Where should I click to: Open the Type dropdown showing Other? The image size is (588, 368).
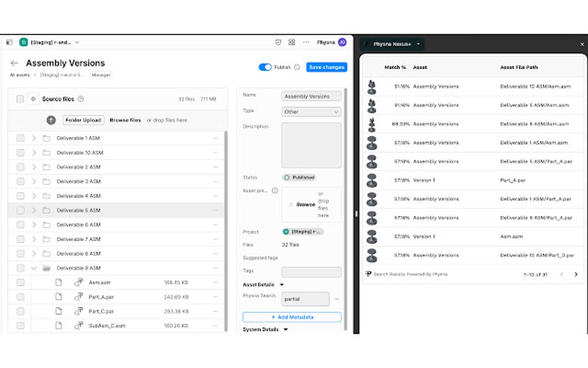pos(311,112)
